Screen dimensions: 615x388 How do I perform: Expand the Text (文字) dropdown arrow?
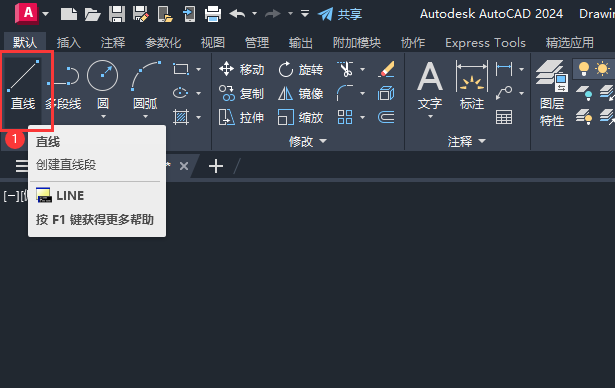point(430,117)
